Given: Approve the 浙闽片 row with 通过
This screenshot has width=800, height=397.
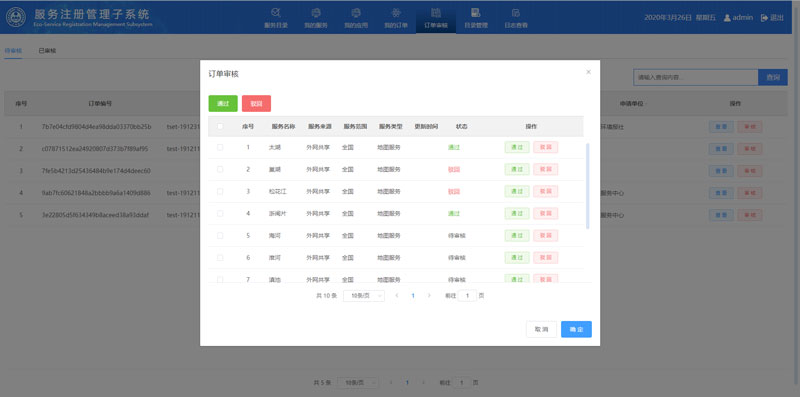Looking at the screenshot, I should click(x=517, y=213).
